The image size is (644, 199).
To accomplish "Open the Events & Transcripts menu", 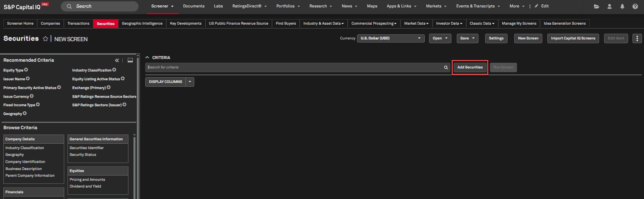I will [x=478, y=6].
